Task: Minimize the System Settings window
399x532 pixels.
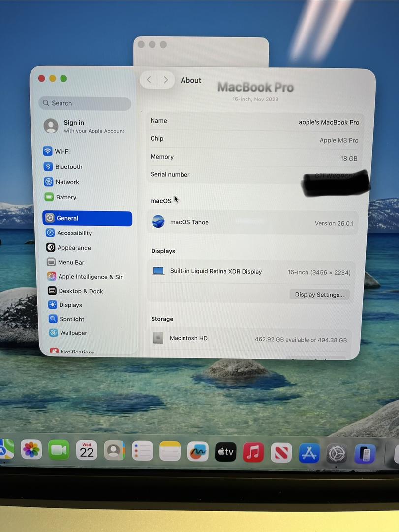Action: [x=53, y=79]
